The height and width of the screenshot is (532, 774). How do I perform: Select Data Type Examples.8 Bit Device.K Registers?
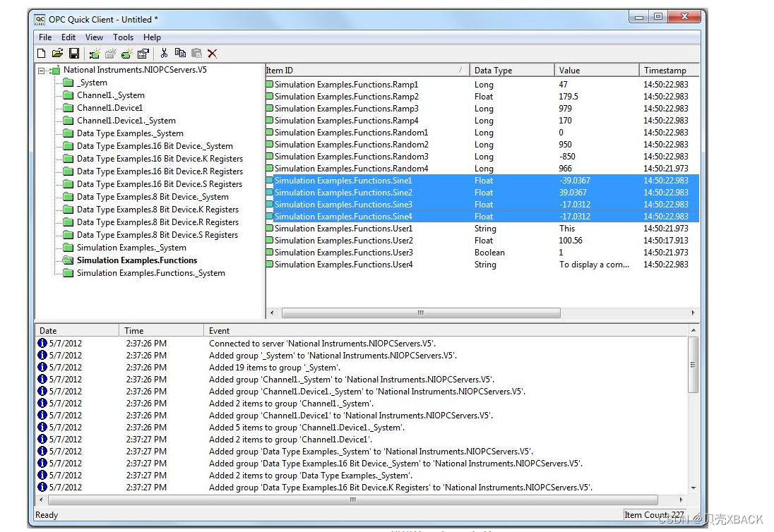coord(157,210)
